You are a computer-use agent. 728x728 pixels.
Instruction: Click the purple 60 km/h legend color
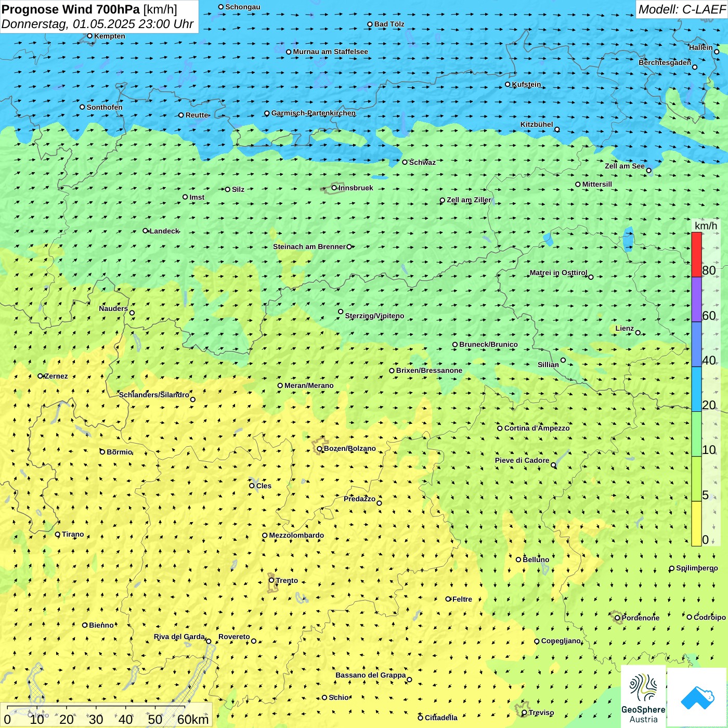(696, 300)
